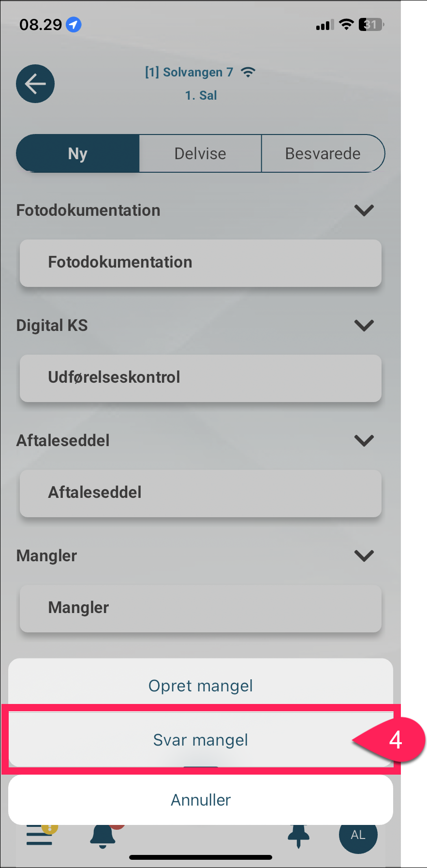The width and height of the screenshot is (427, 868).
Task: Collapse the Digital KS section chevron
Action: click(x=364, y=326)
